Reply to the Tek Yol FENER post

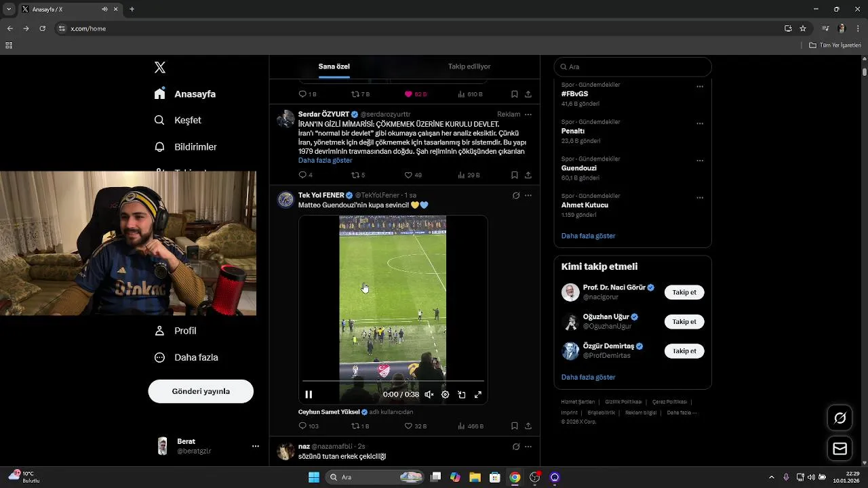point(309,426)
